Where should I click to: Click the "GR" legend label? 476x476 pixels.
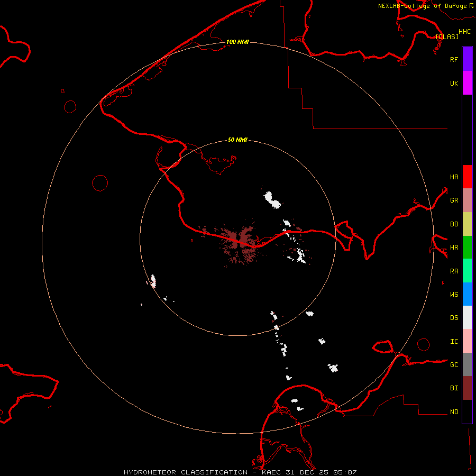click(x=454, y=200)
